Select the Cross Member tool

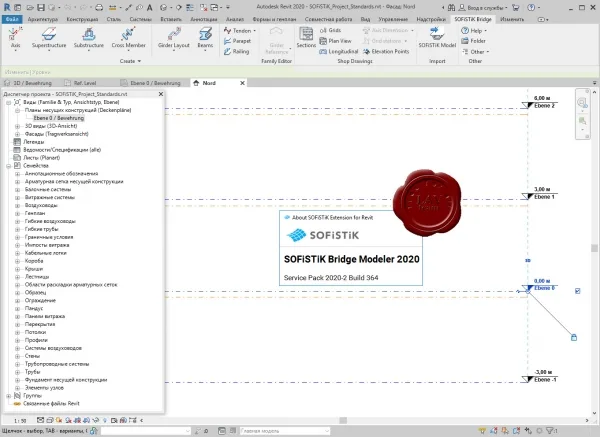click(129, 38)
